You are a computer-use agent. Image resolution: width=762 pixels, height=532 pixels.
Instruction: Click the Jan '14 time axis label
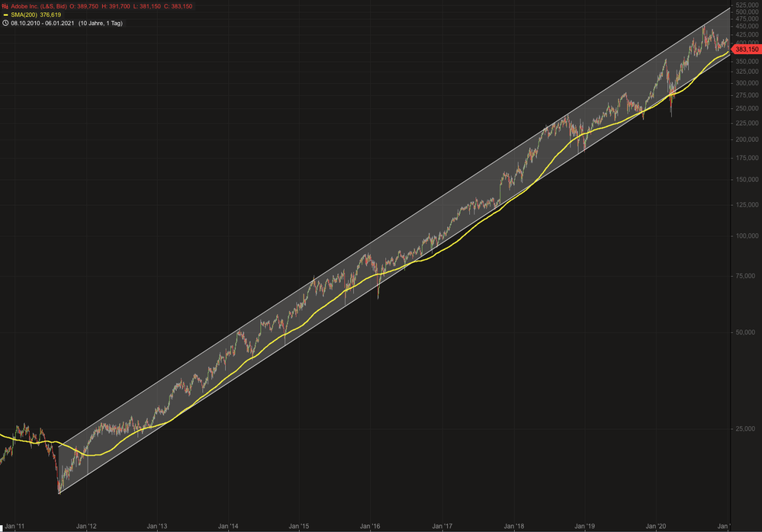coord(228,526)
